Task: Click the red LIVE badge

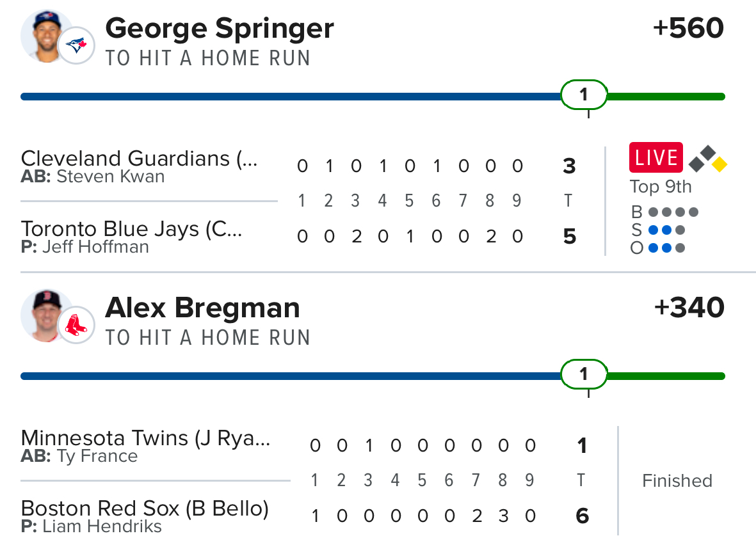Action: tap(655, 157)
